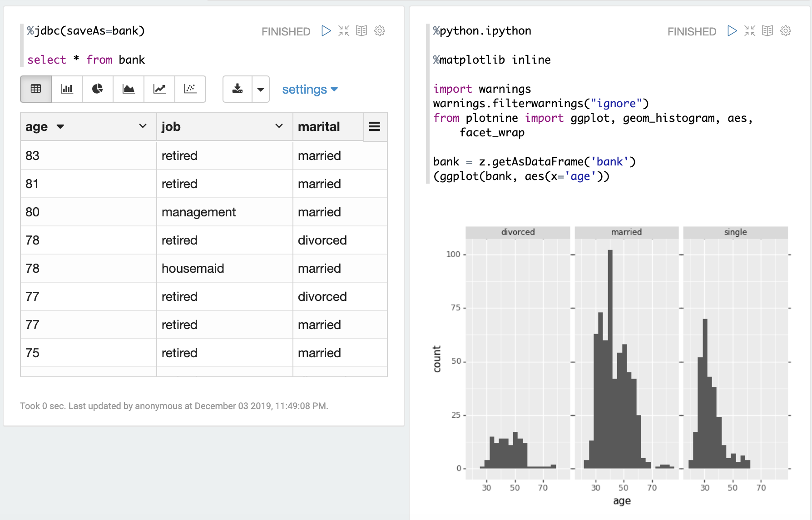
Task: Open jdbc paragraph settings gear
Action: coord(380,31)
